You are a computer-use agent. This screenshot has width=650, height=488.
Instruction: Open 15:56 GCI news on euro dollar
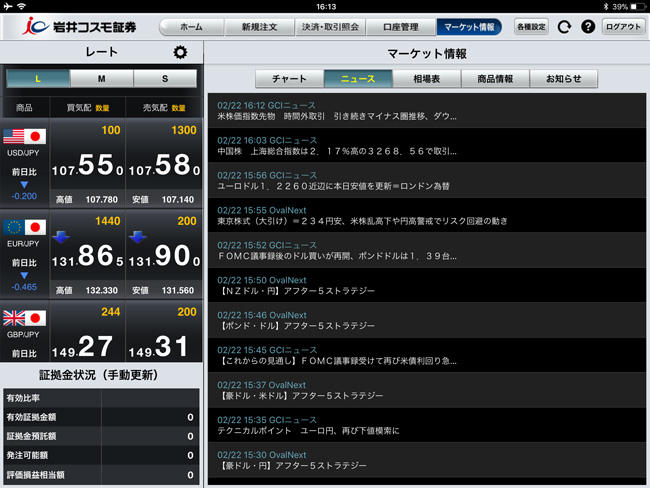427,180
